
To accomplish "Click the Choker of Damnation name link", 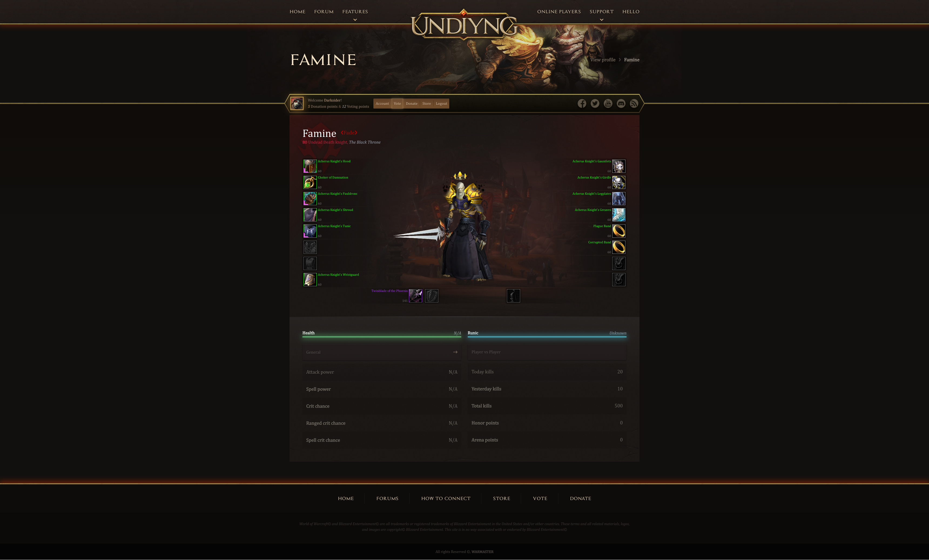I will [333, 177].
